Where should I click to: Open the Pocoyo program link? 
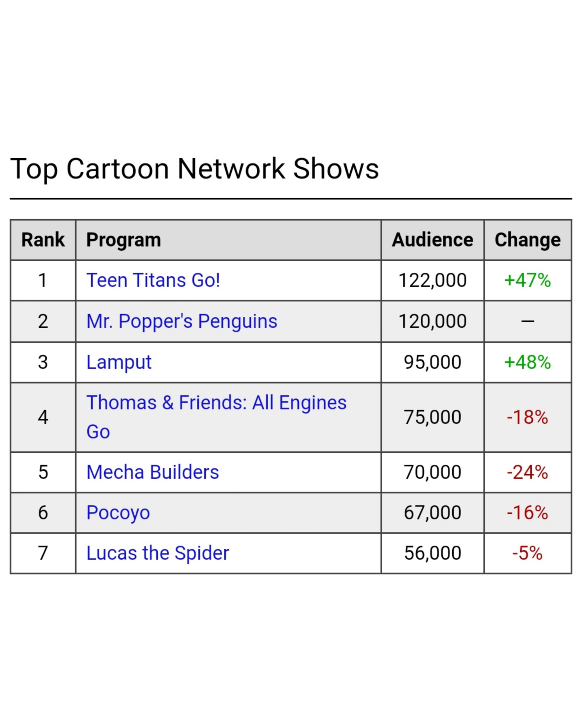tap(118, 513)
